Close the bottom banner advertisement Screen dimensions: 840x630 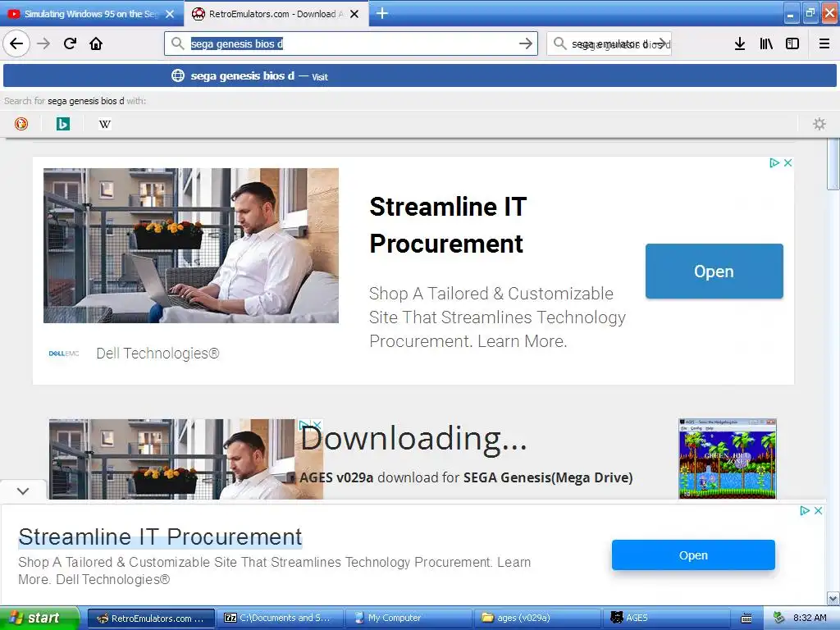pos(818,510)
